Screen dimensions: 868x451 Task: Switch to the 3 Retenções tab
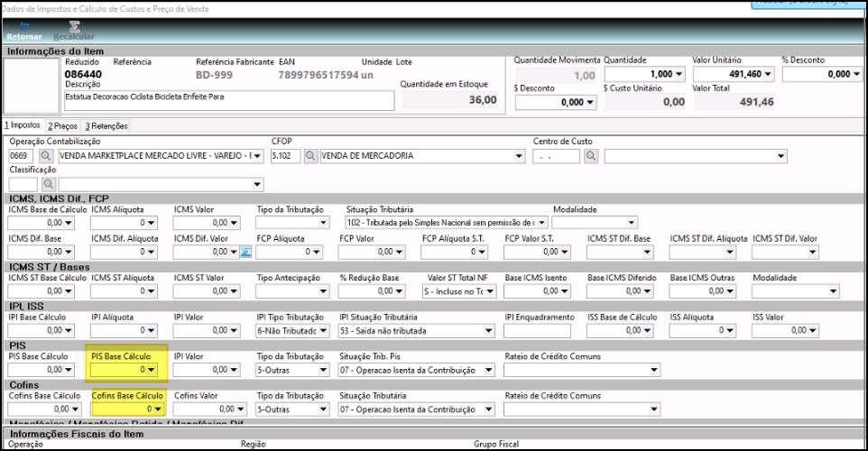tap(106, 126)
